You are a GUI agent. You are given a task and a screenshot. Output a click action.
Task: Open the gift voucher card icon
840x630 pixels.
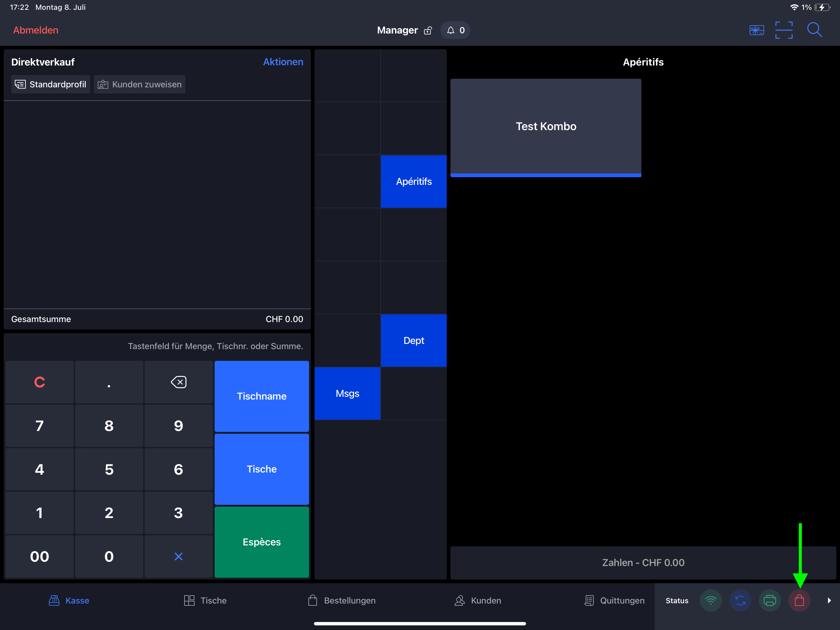[x=756, y=30]
